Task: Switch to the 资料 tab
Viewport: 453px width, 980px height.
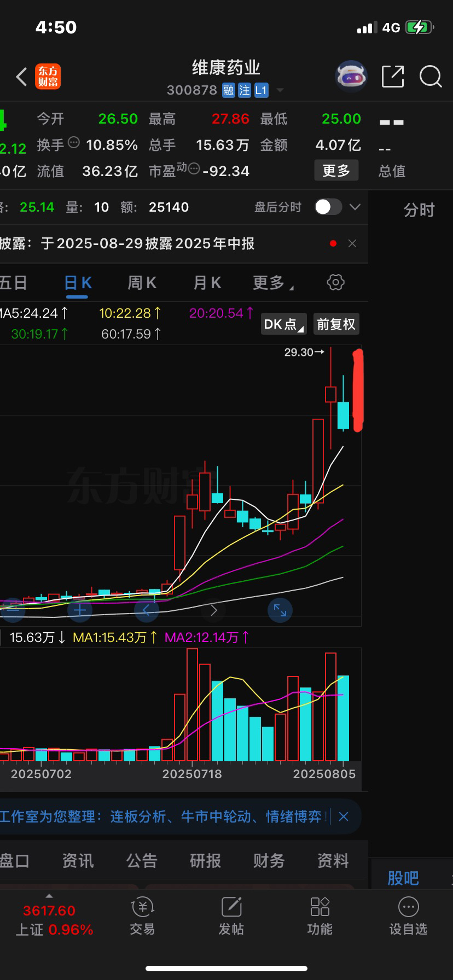Action: click(x=333, y=861)
